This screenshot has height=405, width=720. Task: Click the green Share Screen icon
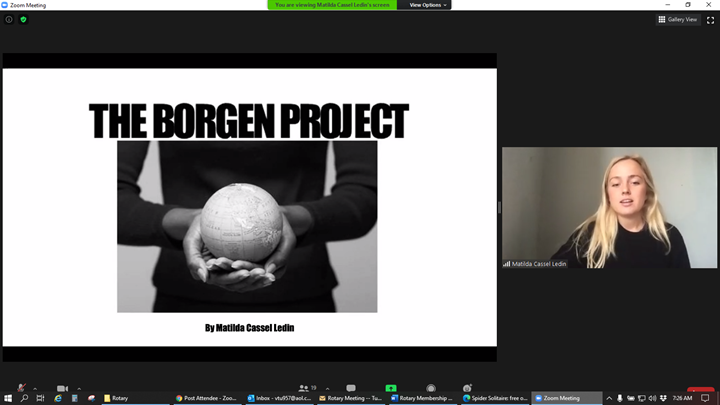click(391, 388)
